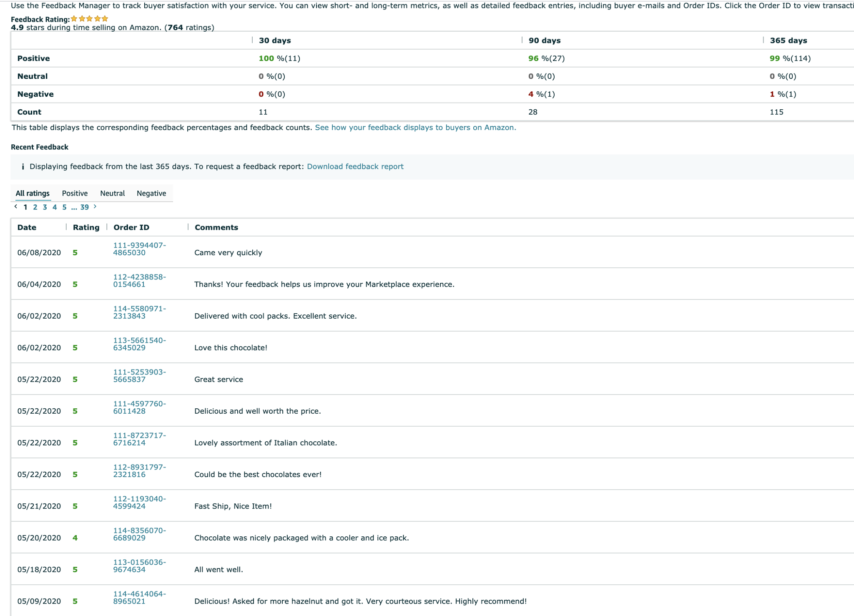This screenshot has width=854, height=616.
Task: Jump to last page 39
Action: point(85,207)
